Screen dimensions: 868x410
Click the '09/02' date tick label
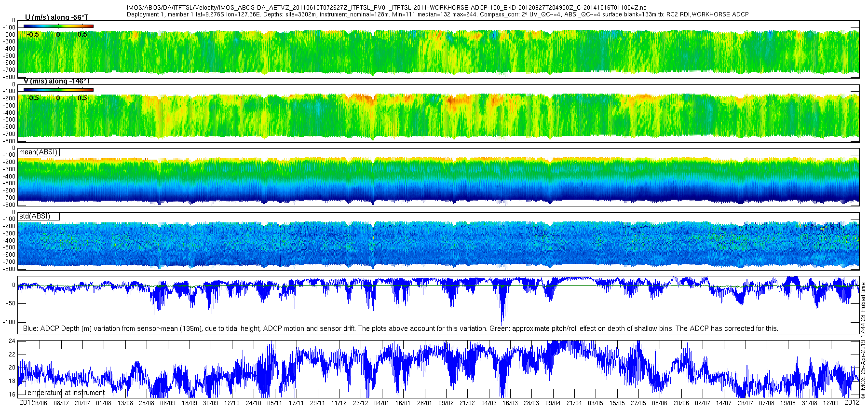446,403
